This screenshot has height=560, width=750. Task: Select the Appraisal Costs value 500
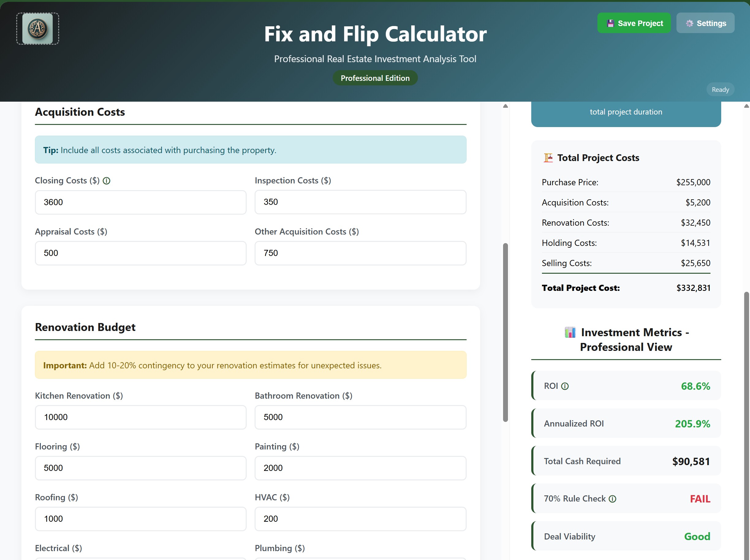pos(140,253)
